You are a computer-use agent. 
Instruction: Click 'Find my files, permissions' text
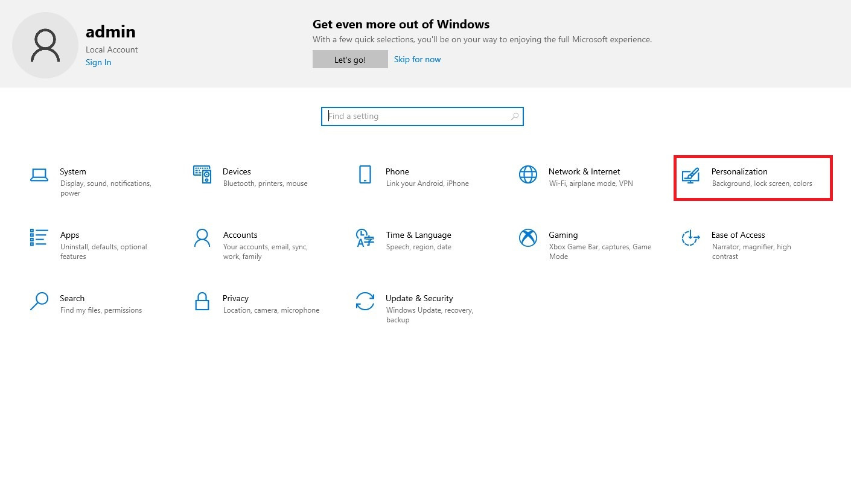click(101, 310)
